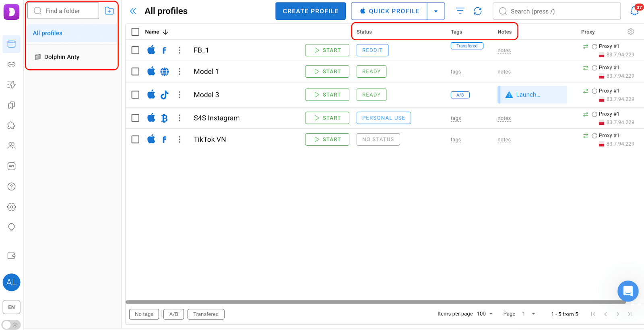644x330 pixels.
Task: Open the API icon in sidebar
Action: [x=11, y=166]
